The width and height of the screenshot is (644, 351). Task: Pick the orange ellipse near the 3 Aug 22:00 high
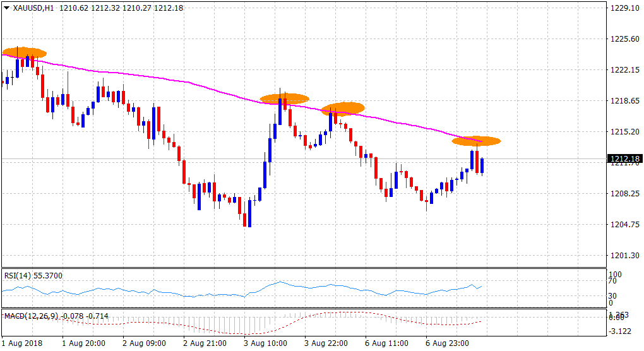(343, 109)
